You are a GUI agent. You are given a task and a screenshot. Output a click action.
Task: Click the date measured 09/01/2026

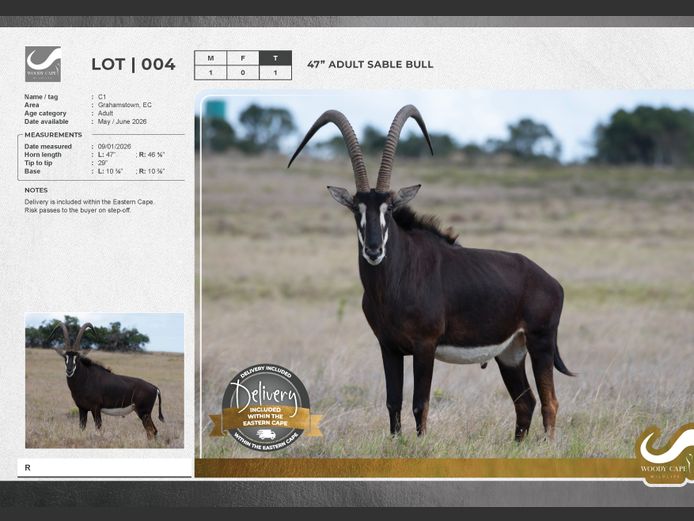[114, 146]
